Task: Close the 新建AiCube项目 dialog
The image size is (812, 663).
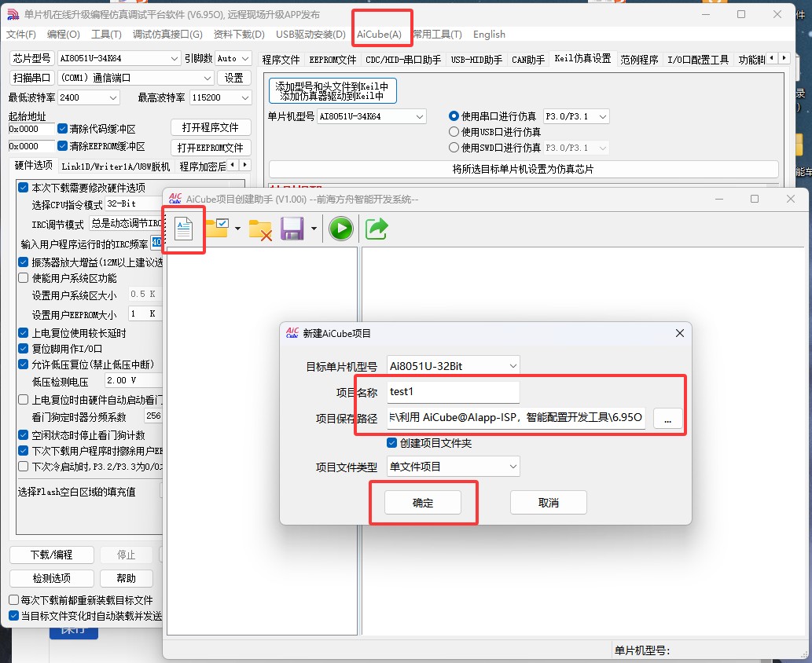Action: coord(680,333)
